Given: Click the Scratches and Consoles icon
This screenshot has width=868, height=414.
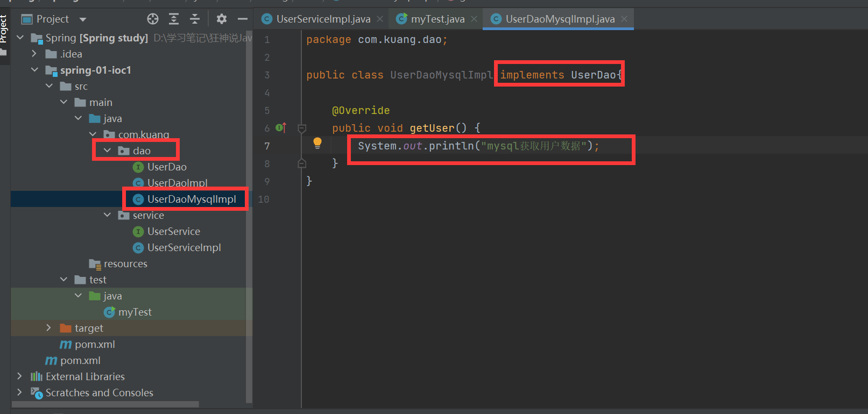Looking at the screenshot, I should [36, 393].
